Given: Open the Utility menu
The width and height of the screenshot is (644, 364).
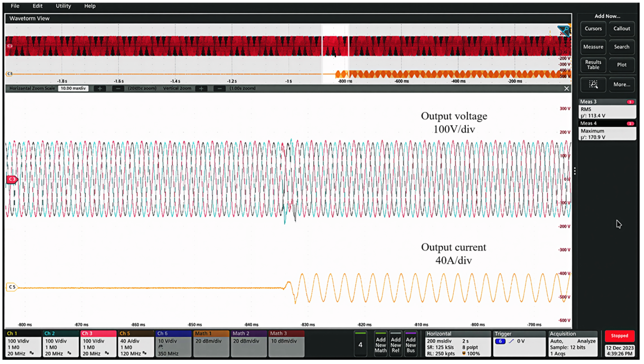Looking at the screenshot, I should [63, 6].
